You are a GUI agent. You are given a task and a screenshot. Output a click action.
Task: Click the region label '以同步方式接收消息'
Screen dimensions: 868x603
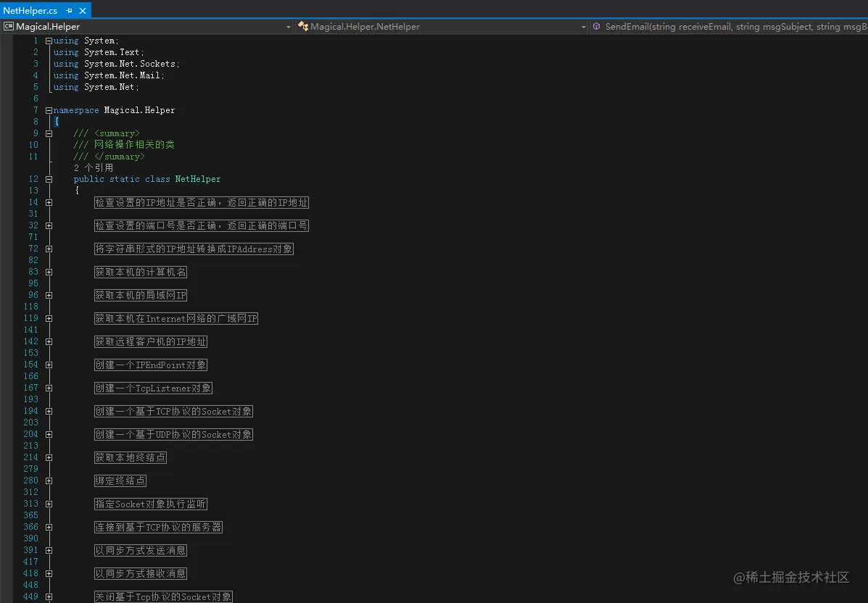(141, 574)
